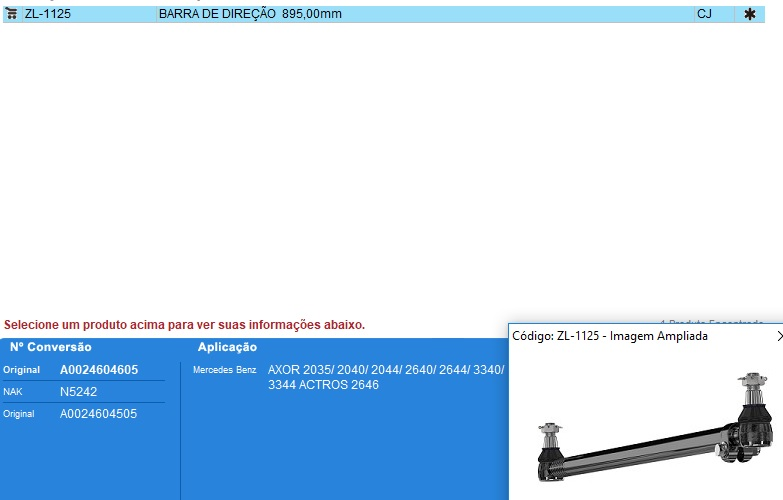783x500 pixels.
Task: Click the asterisk icon in product row
Action: [x=749, y=15]
